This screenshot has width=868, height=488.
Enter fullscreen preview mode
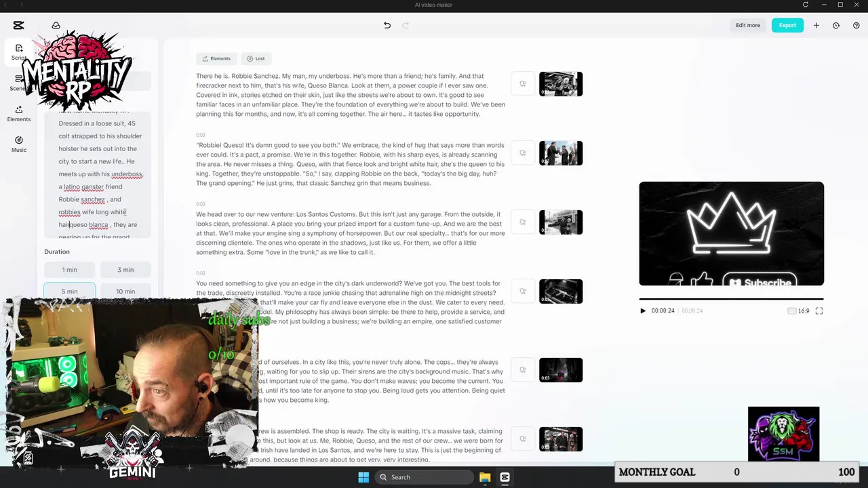click(819, 310)
